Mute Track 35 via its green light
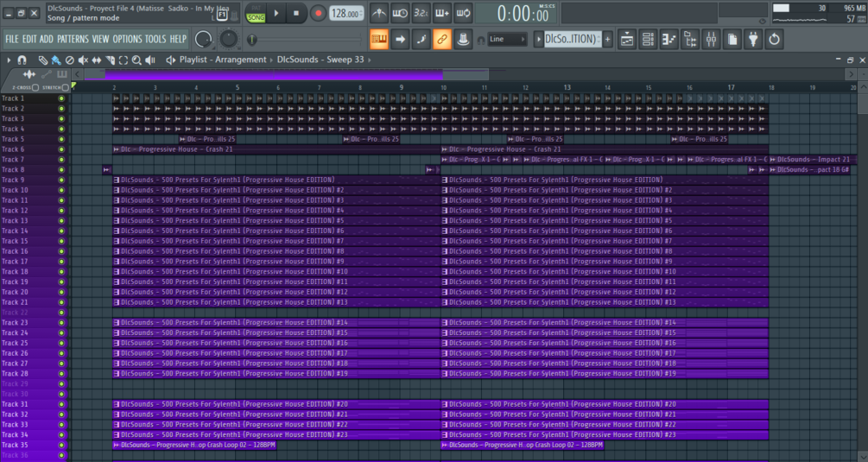The image size is (868, 462). [x=61, y=445]
